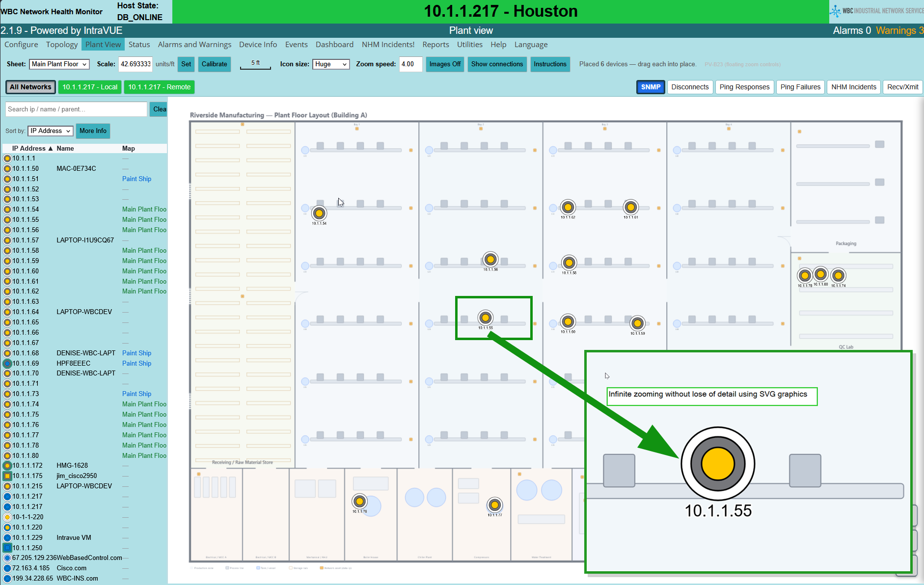This screenshot has height=585, width=924.
Task: Click the Calibrate button
Action: click(215, 64)
